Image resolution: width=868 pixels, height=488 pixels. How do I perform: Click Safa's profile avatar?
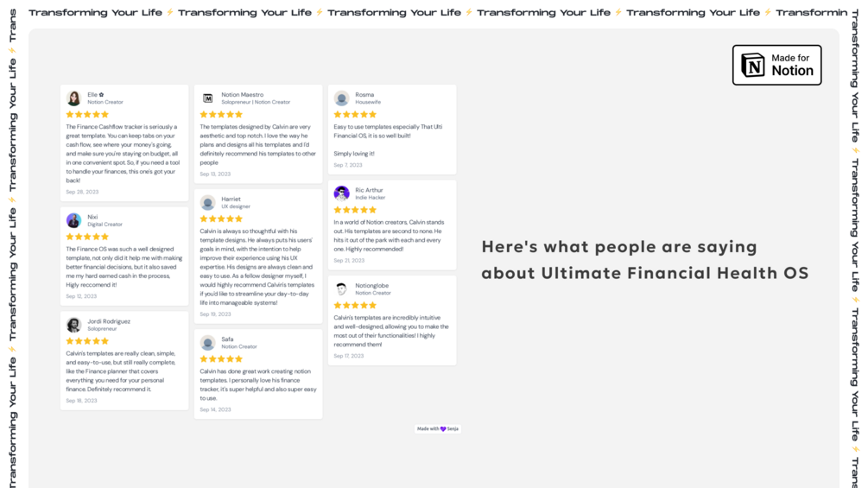click(207, 343)
